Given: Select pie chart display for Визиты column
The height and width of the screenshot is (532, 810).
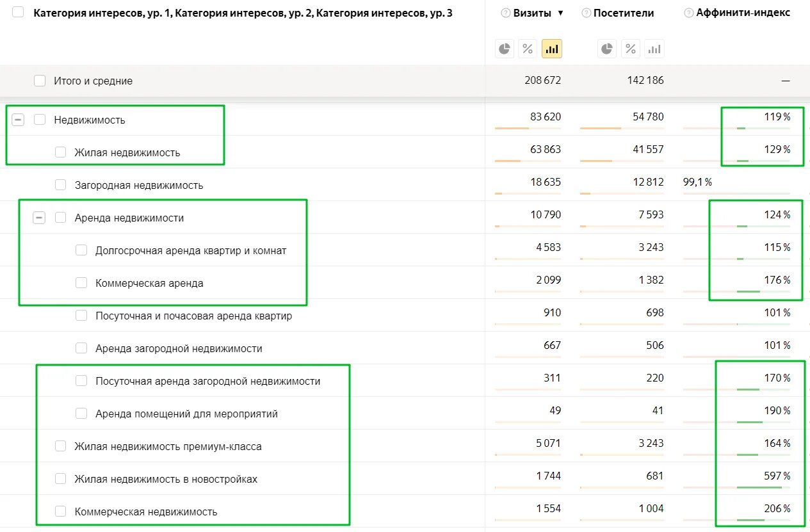Looking at the screenshot, I should point(504,48).
